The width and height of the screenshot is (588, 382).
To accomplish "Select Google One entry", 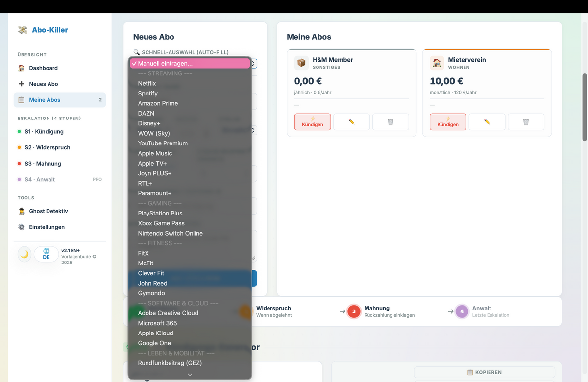I will 190,343.
